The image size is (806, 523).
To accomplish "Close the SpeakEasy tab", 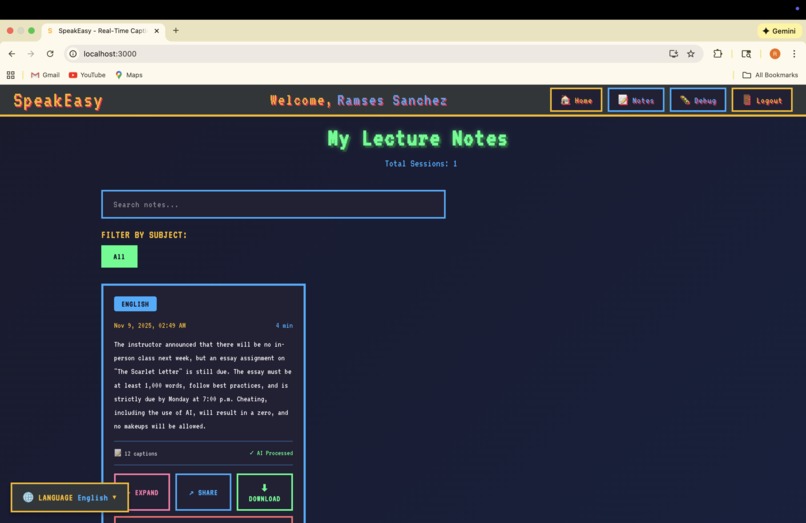I will pos(156,31).
